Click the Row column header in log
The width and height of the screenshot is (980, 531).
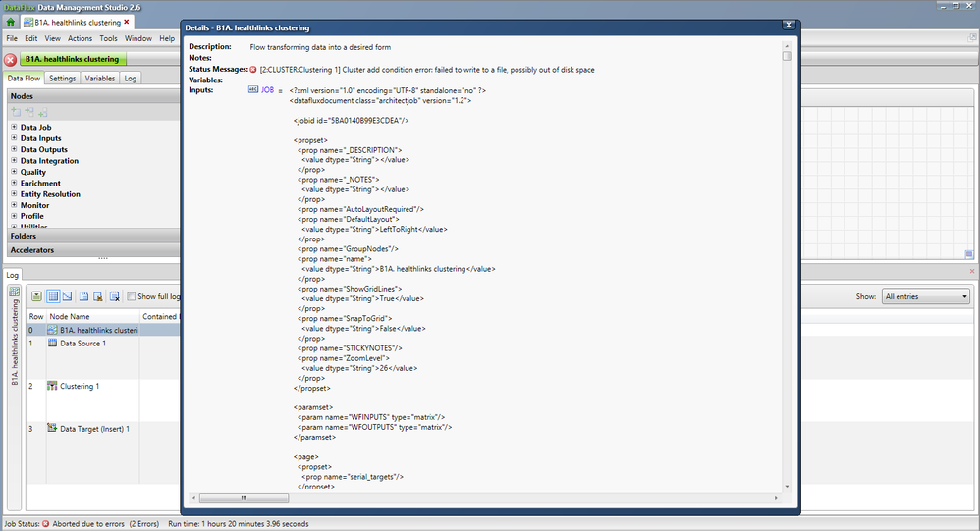[36, 316]
